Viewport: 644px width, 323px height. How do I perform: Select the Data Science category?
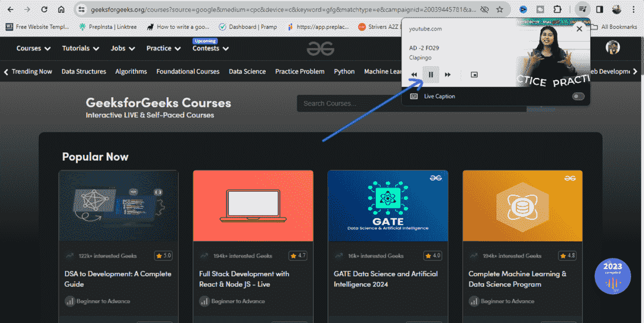[247, 71]
